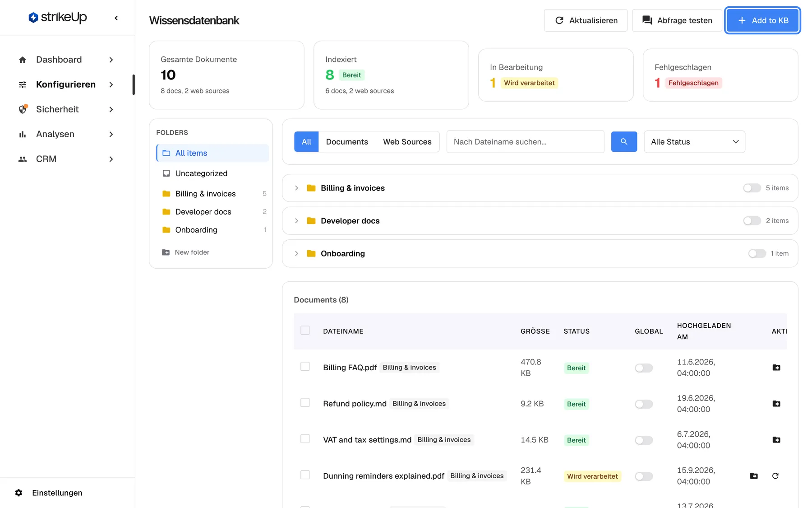Image resolution: width=812 pixels, height=508 pixels.
Task: Retry processing Dunning reminders explained.pdf
Action: 775,476
